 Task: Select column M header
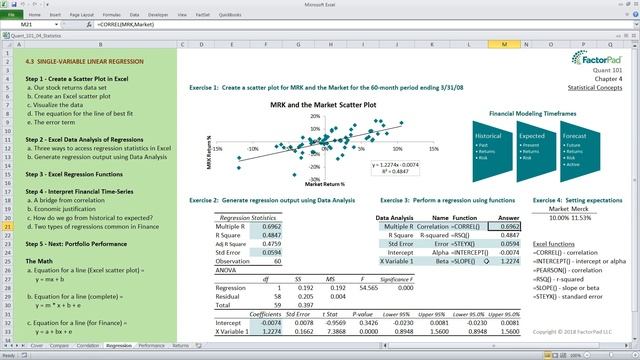504,44
